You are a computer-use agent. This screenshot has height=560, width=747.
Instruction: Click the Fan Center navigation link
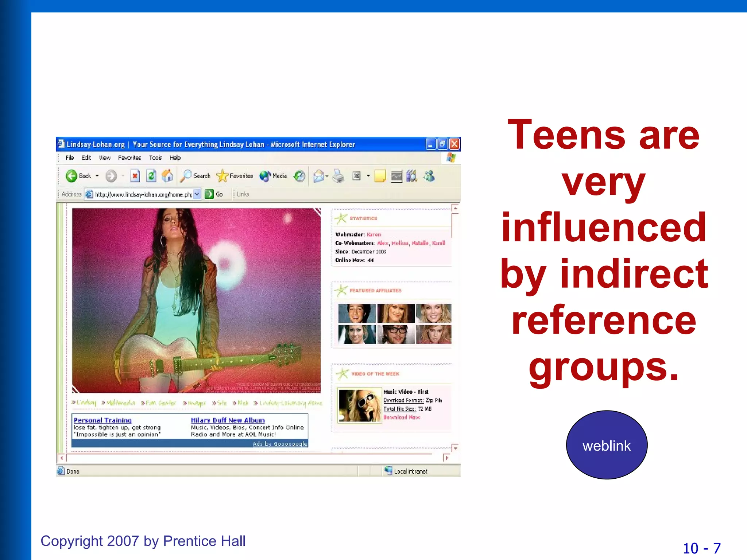161,403
